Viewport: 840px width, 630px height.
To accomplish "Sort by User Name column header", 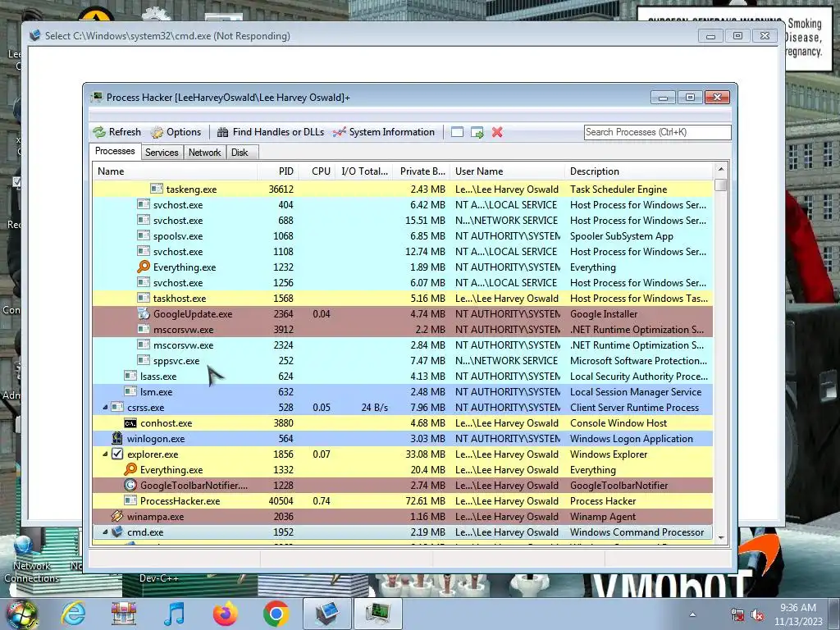I will 507,171.
